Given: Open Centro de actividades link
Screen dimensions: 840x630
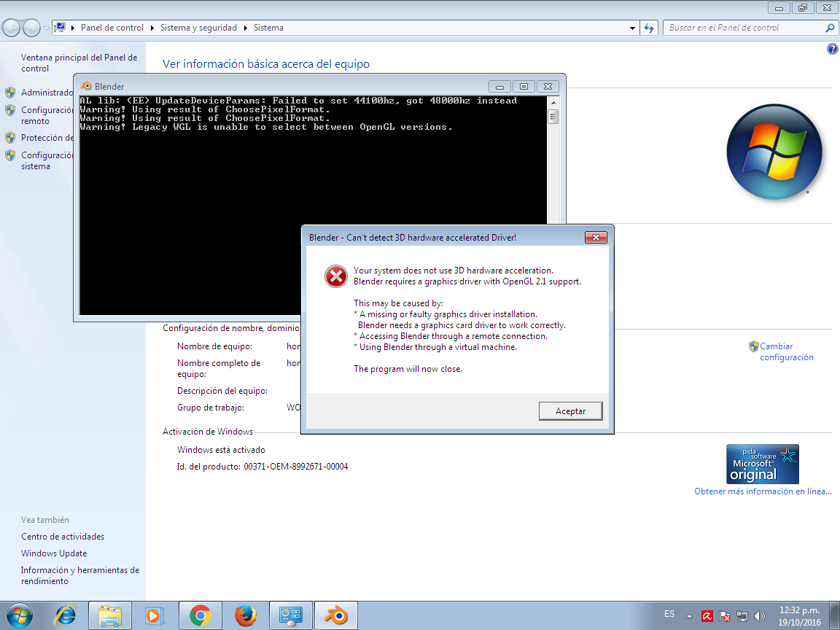Looking at the screenshot, I should [63, 536].
